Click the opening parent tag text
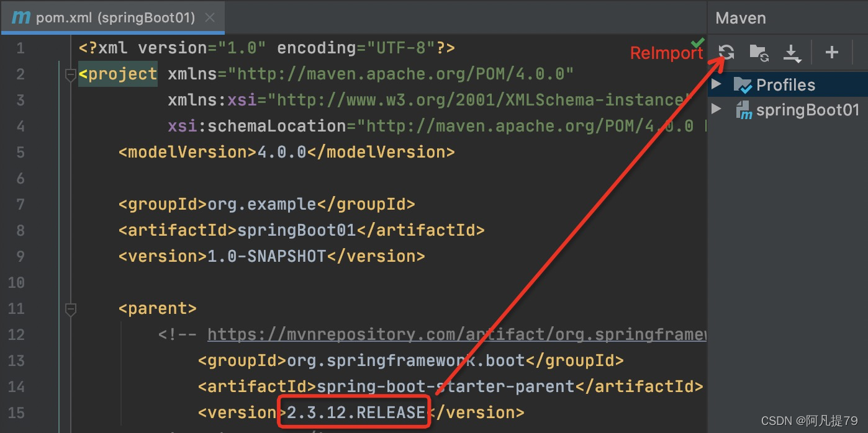The image size is (868, 433). (158, 308)
